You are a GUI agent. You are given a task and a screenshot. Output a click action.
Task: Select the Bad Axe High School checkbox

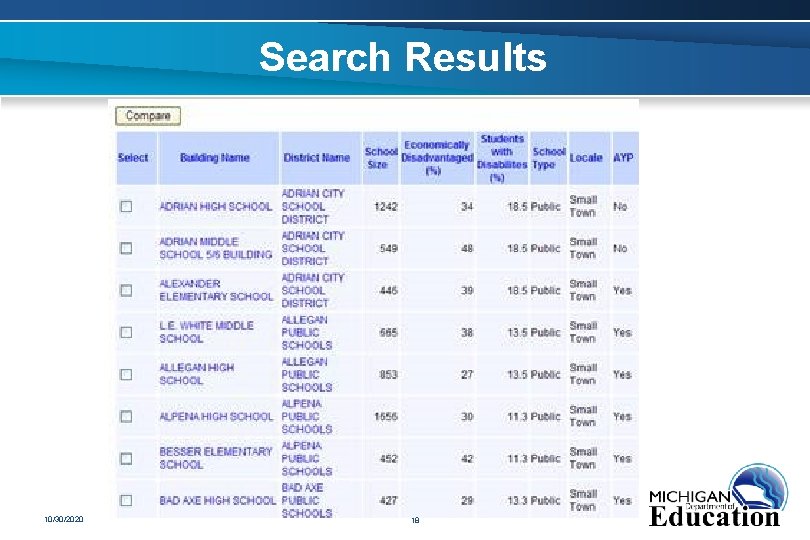(126, 500)
